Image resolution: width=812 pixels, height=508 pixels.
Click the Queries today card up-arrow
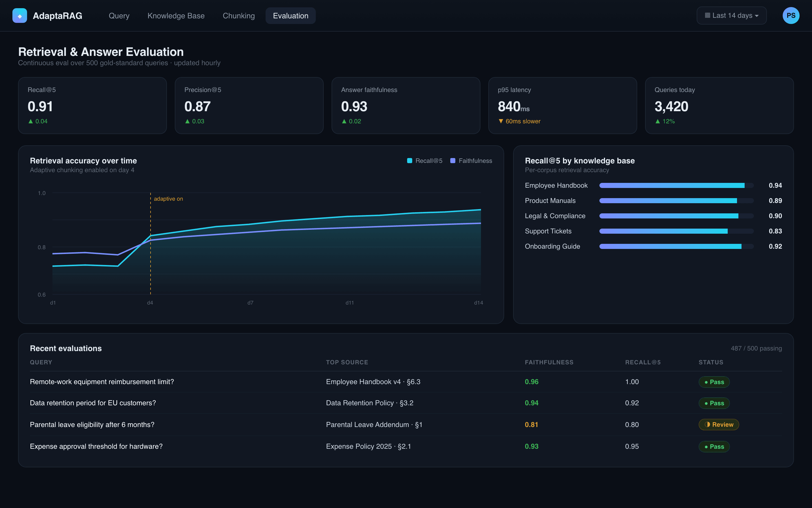point(657,121)
